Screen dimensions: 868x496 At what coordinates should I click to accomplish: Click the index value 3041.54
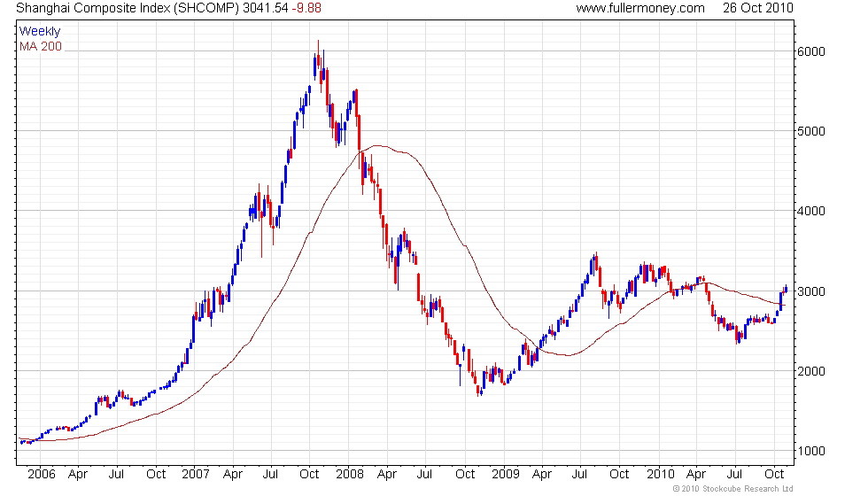266,8
